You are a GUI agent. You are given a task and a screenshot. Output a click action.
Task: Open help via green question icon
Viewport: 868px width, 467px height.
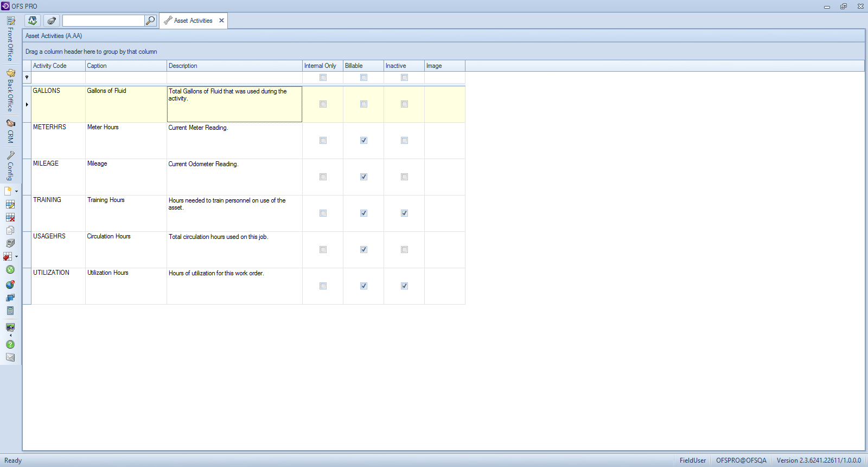pyautogui.click(x=10, y=344)
